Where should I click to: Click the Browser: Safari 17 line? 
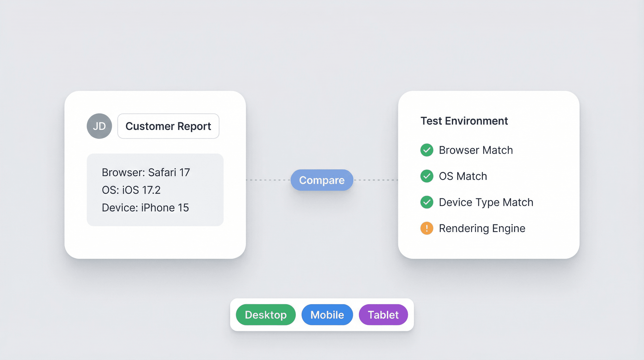click(x=146, y=172)
